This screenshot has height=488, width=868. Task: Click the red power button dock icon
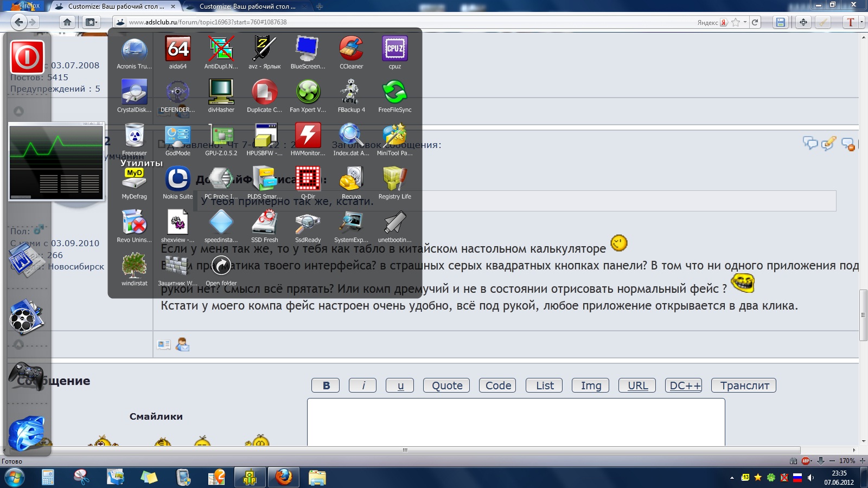pyautogui.click(x=27, y=57)
